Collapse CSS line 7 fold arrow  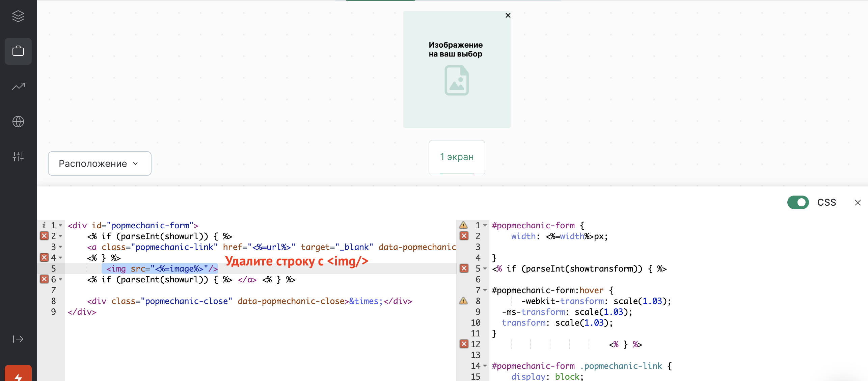[x=485, y=290]
